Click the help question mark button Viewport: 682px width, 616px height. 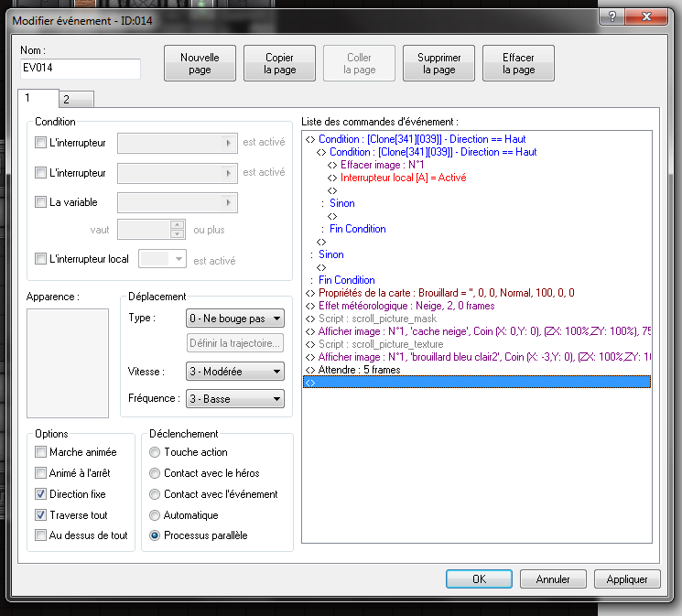point(612,17)
